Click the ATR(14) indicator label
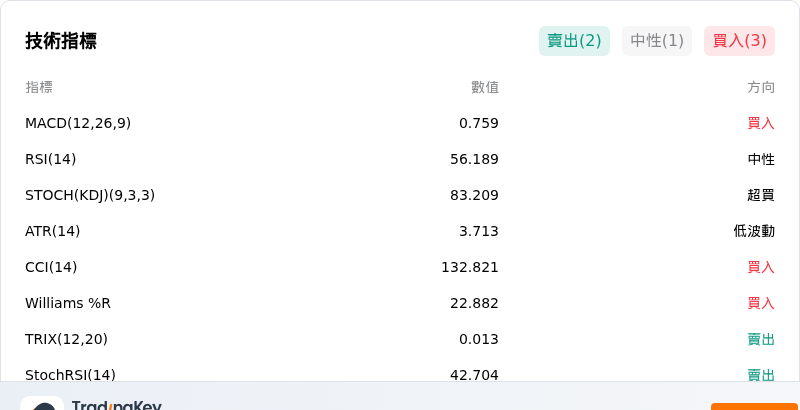The width and height of the screenshot is (800, 410). 53,232
